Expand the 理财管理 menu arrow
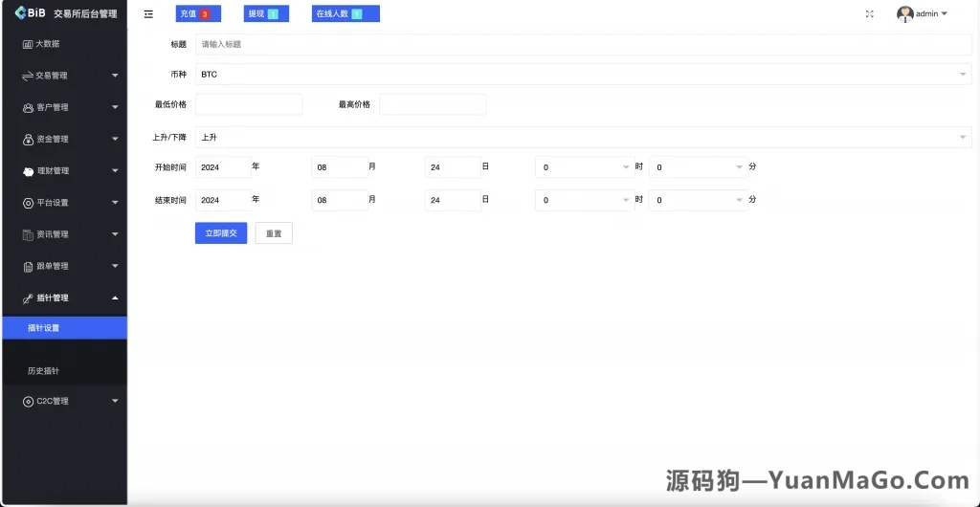 (115, 170)
